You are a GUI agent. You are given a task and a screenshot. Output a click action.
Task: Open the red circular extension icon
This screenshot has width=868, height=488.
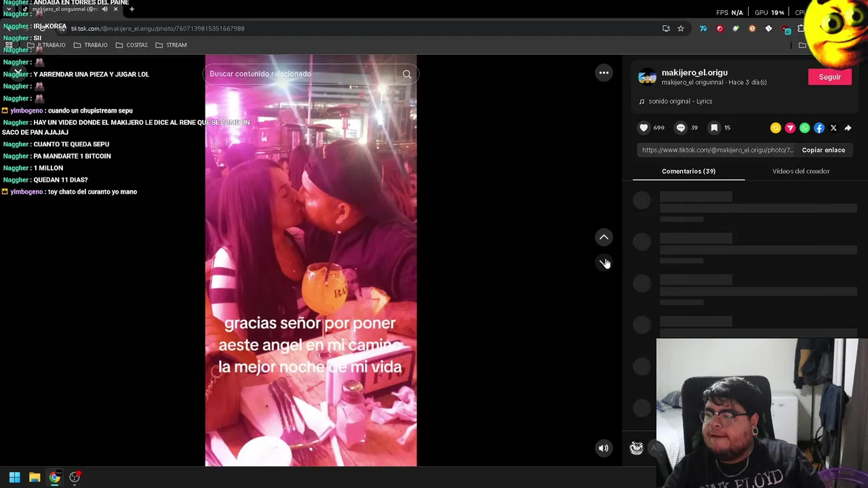coord(719,28)
